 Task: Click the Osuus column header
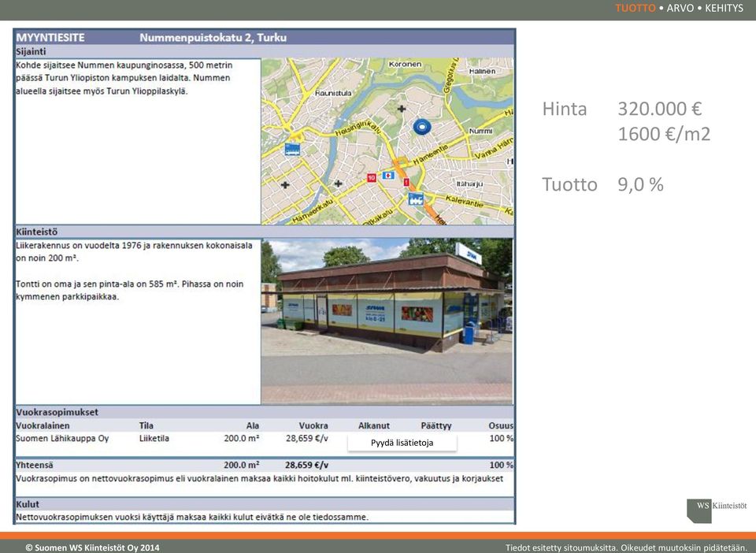(x=501, y=425)
